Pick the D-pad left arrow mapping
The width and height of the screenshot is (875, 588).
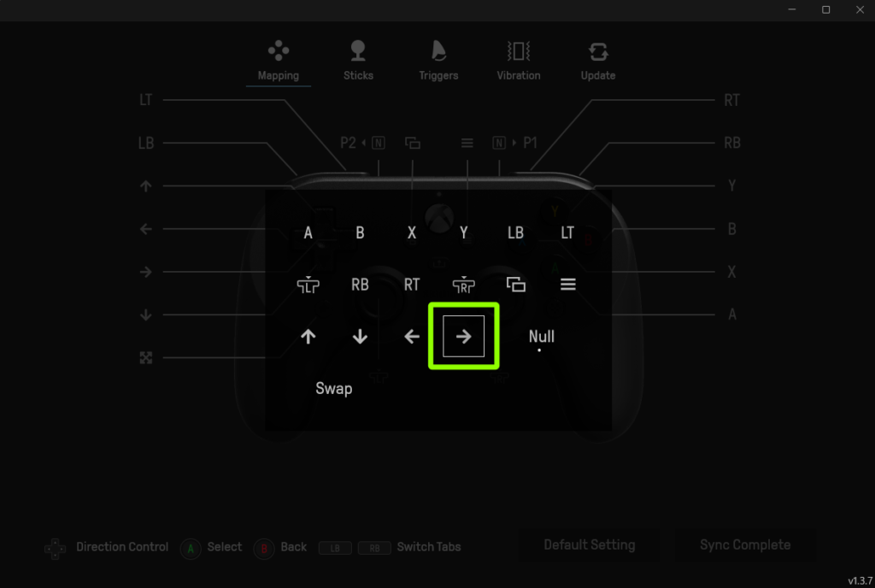coord(412,337)
